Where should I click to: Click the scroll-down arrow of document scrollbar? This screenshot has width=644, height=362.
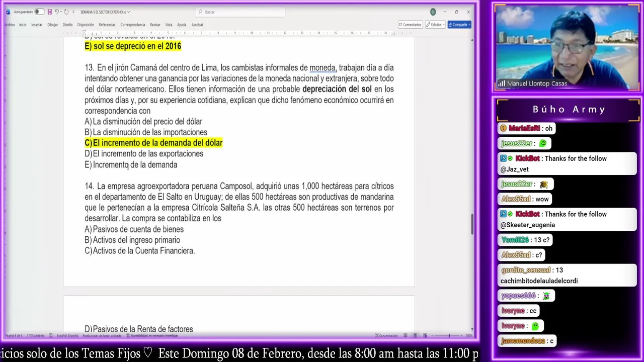pos(472,329)
